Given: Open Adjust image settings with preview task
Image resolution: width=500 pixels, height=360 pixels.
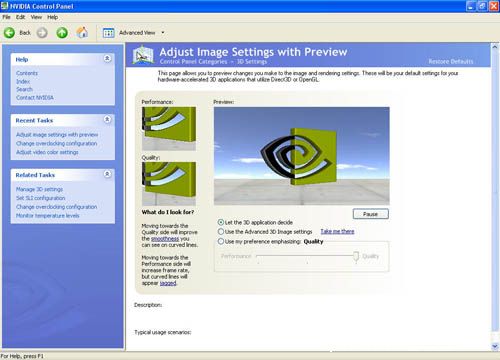Looking at the screenshot, I should point(57,135).
